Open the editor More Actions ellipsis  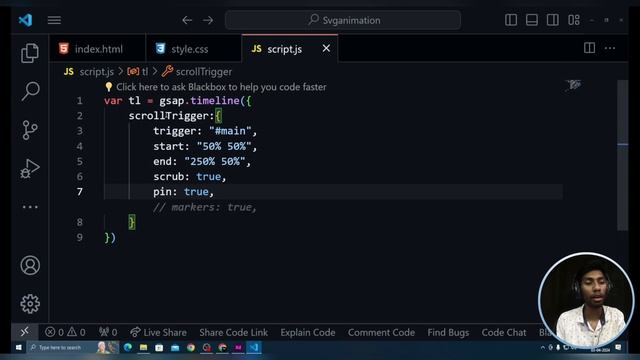610,48
